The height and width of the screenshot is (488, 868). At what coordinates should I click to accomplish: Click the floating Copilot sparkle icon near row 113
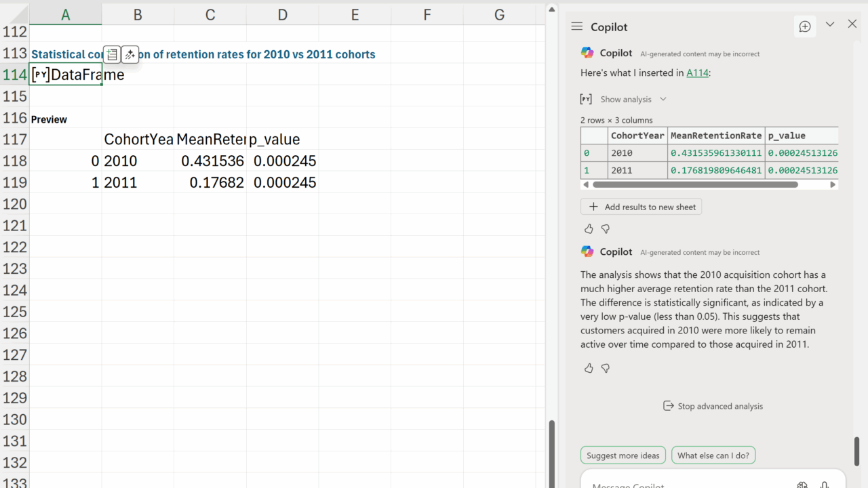130,54
